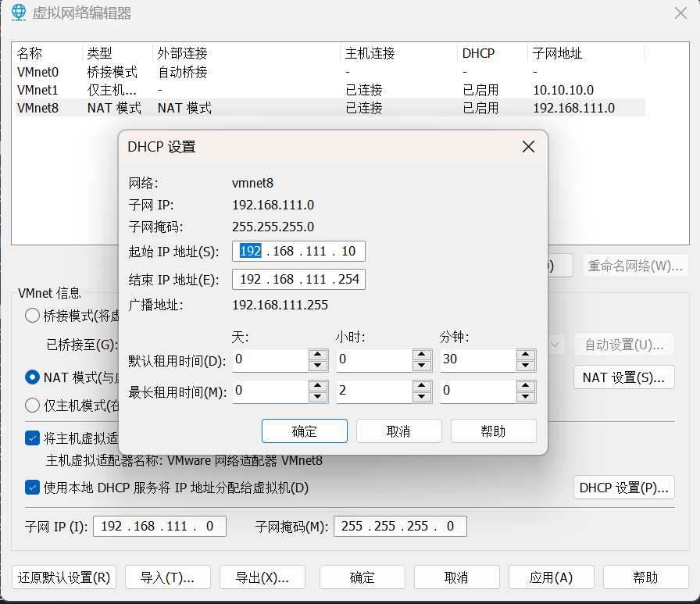Open NAT 设置(S)... button
This screenshot has height=604, width=700.
[623, 377]
